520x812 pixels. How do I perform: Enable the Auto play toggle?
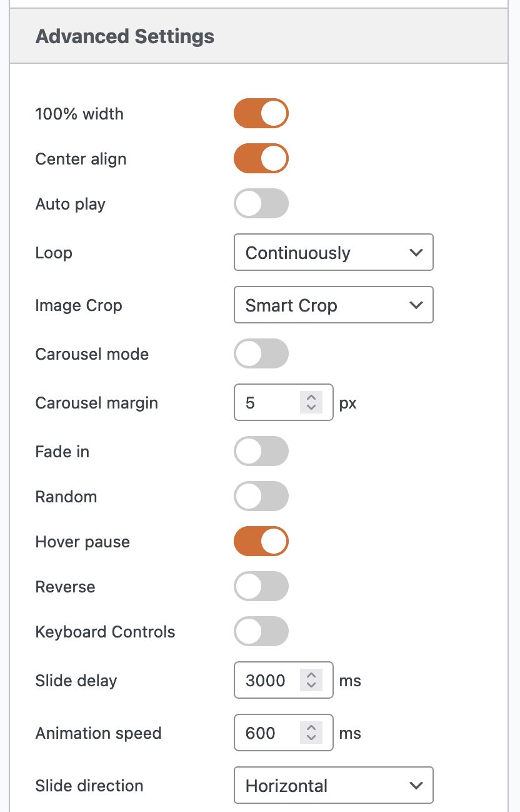coord(261,204)
